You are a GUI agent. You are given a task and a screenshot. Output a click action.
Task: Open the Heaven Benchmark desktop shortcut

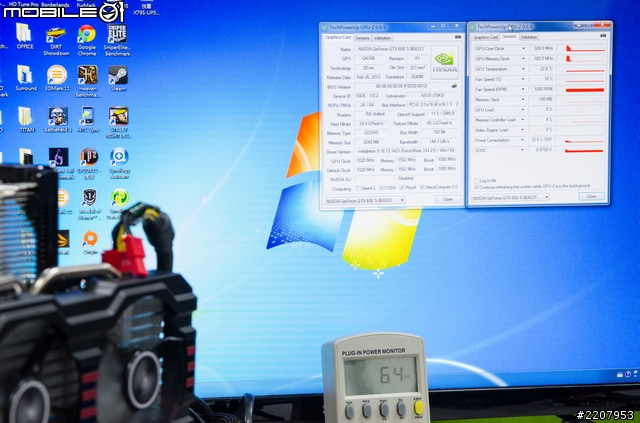pos(87,81)
